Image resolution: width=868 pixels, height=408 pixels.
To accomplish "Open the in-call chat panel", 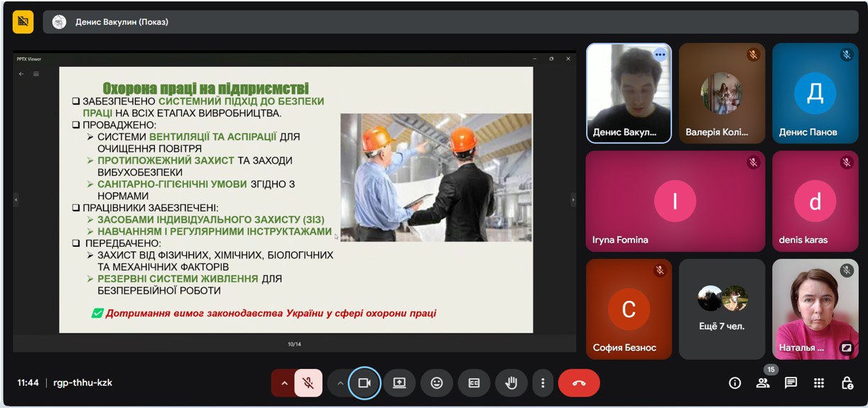I will click(x=791, y=383).
